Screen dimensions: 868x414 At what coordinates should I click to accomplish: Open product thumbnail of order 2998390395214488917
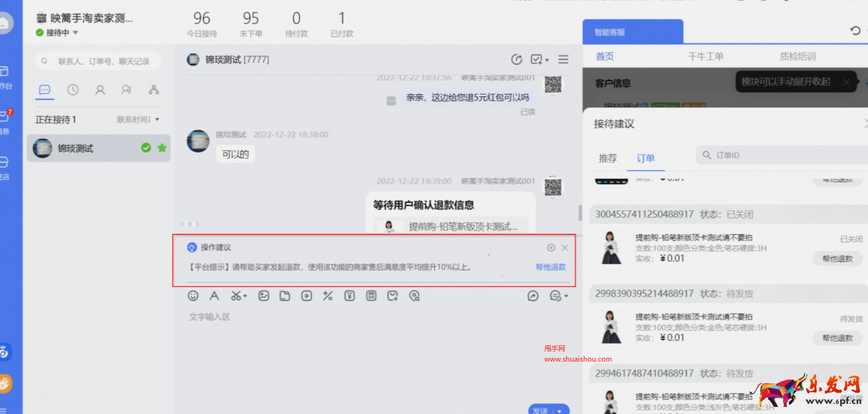611,327
